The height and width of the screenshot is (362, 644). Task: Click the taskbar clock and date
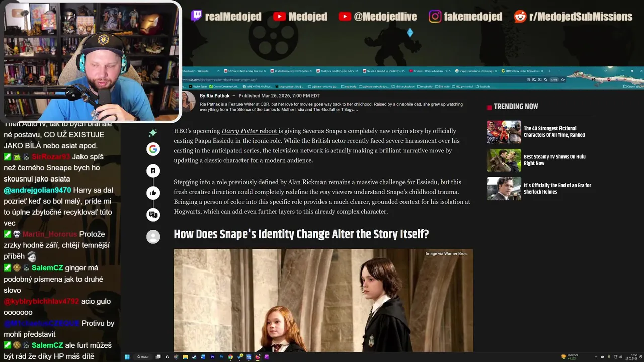click(x=631, y=357)
